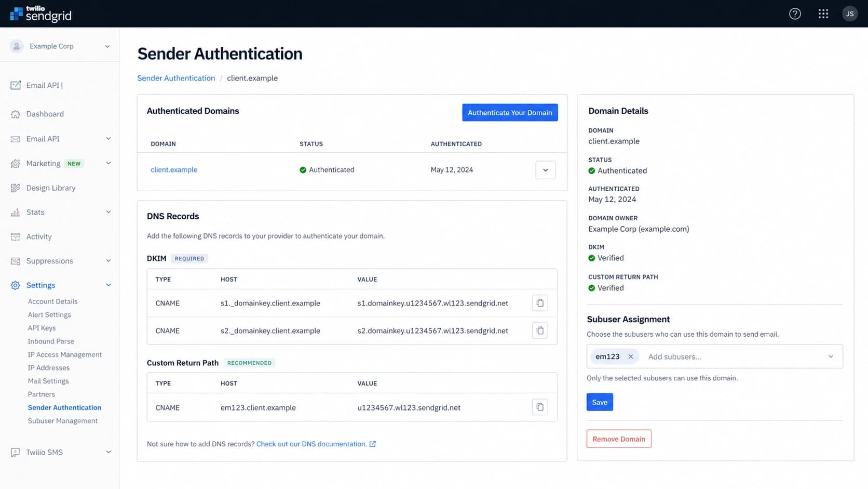Open the client.example domain link
This screenshot has height=489, width=868.
[x=174, y=170]
